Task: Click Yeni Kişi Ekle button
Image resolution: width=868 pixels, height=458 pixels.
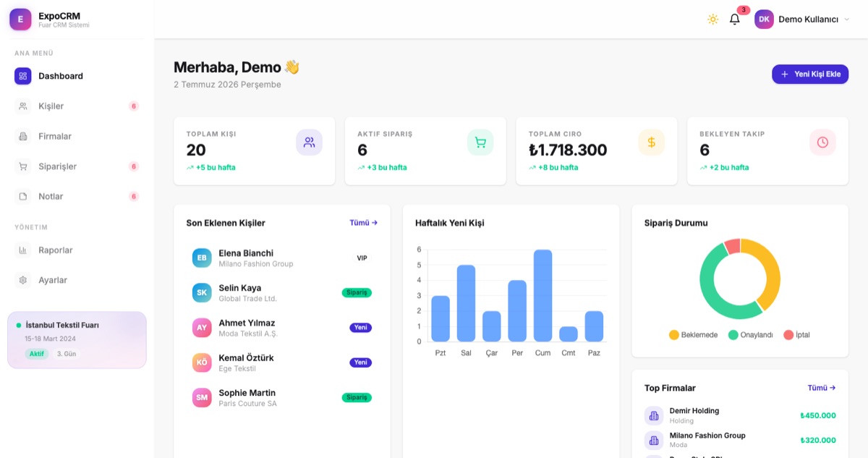Action: [810, 75]
